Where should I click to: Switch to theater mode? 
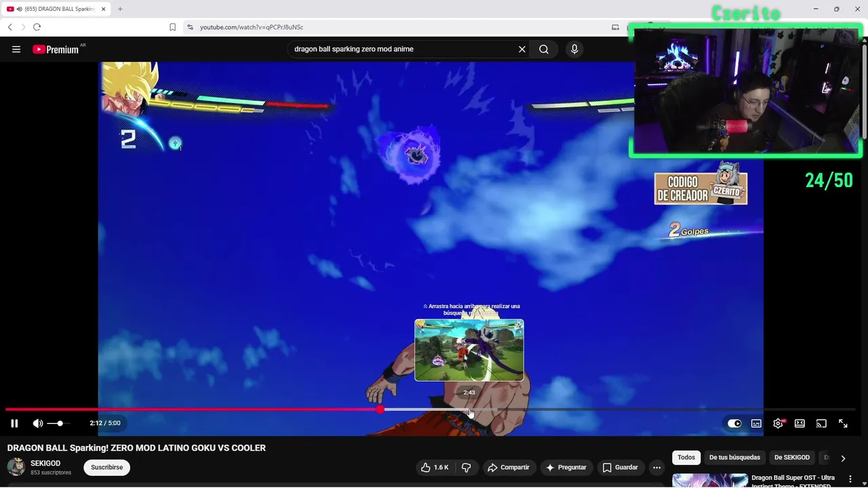pos(800,424)
